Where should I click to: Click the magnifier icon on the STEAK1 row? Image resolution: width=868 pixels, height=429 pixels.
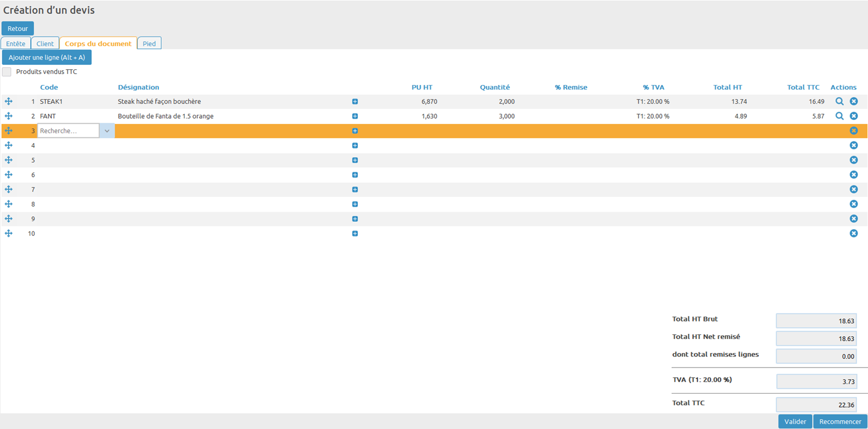[839, 101]
